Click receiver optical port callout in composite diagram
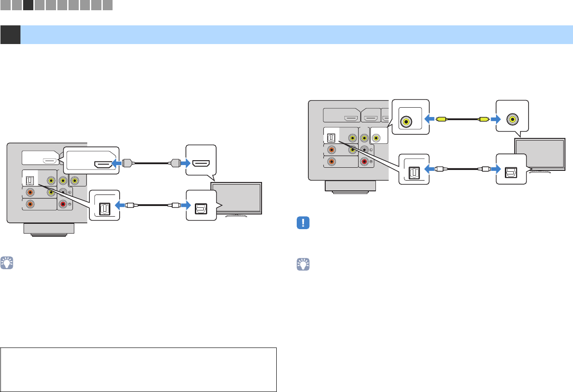This screenshot has width=573, height=392. click(x=414, y=169)
